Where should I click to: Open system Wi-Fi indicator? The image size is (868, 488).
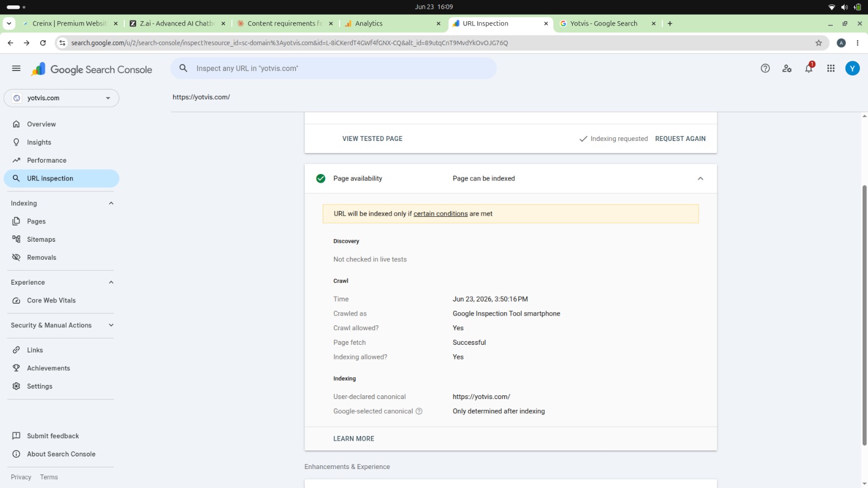(832, 7)
